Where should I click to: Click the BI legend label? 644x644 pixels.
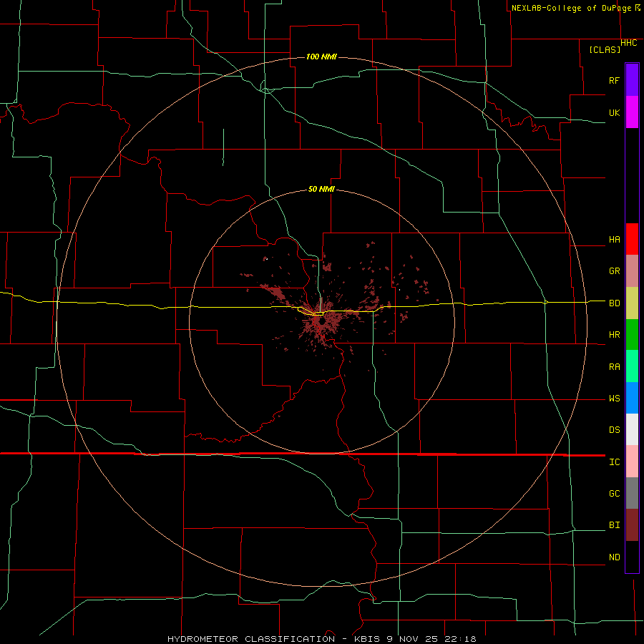point(614,525)
